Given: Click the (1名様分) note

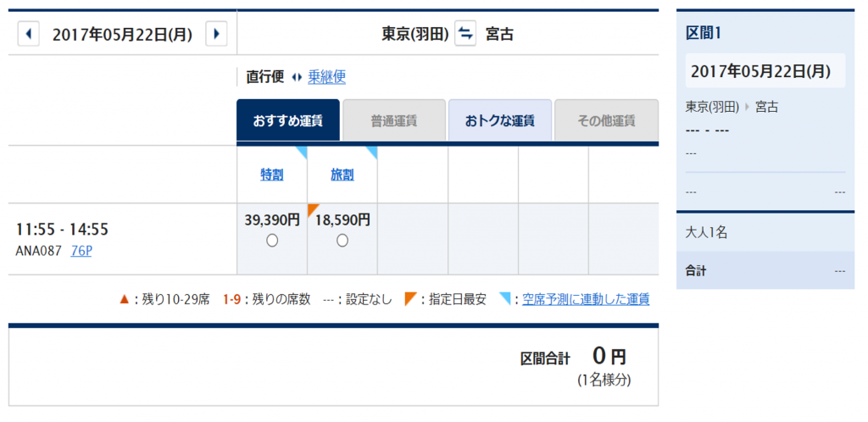Looking at the screenshot, I should tap(604, 380).
